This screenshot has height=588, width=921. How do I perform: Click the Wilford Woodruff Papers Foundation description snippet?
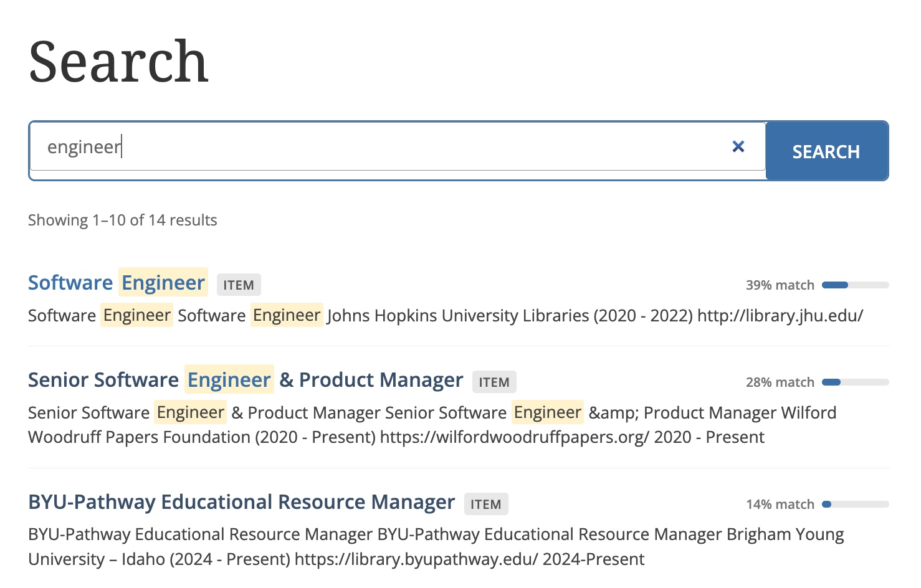[x=396, y=425]
